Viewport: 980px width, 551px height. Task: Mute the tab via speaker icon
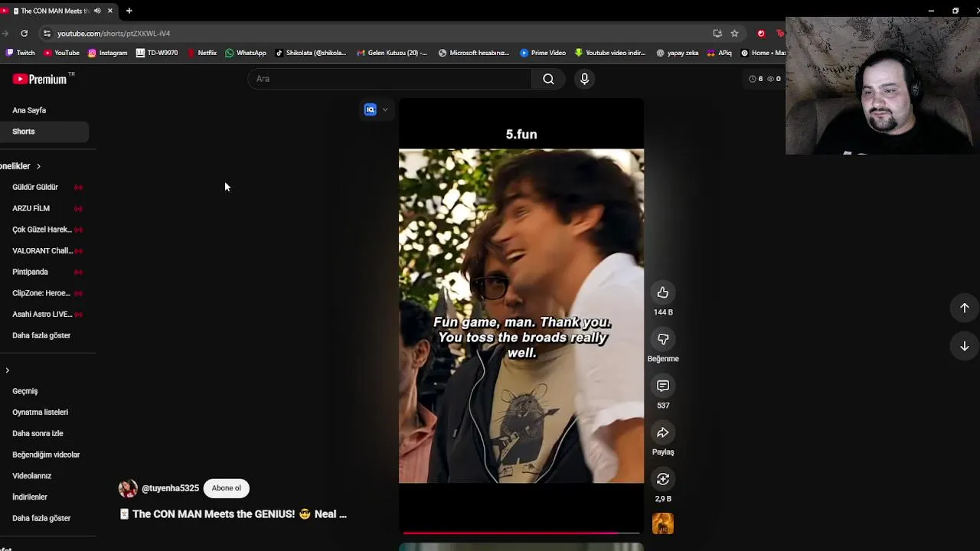point(97,11)
